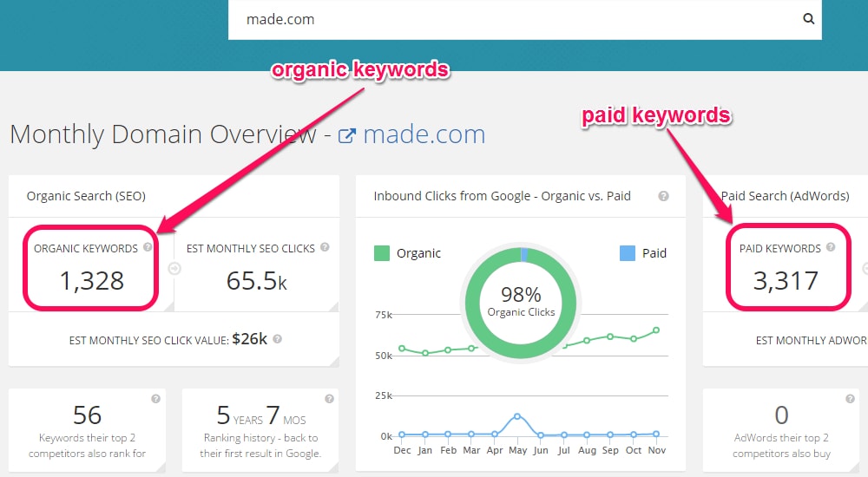
Task: Toggle the blue Paid legend swatch
Action: 628,253
